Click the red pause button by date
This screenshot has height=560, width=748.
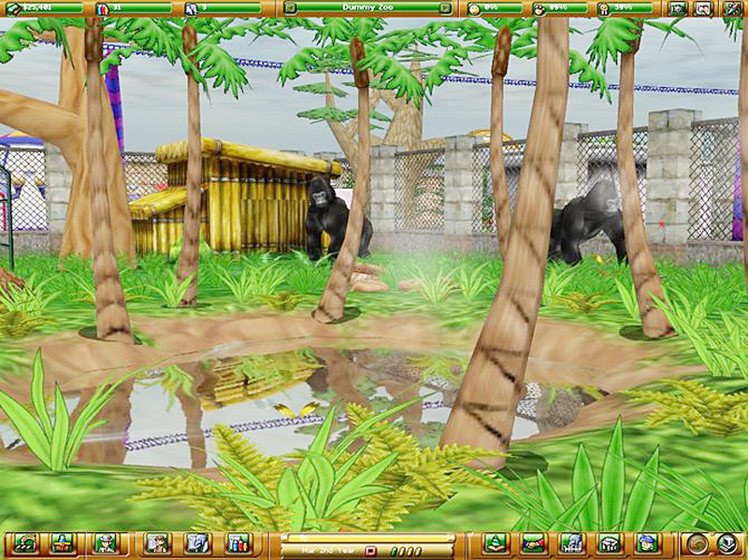370,551
